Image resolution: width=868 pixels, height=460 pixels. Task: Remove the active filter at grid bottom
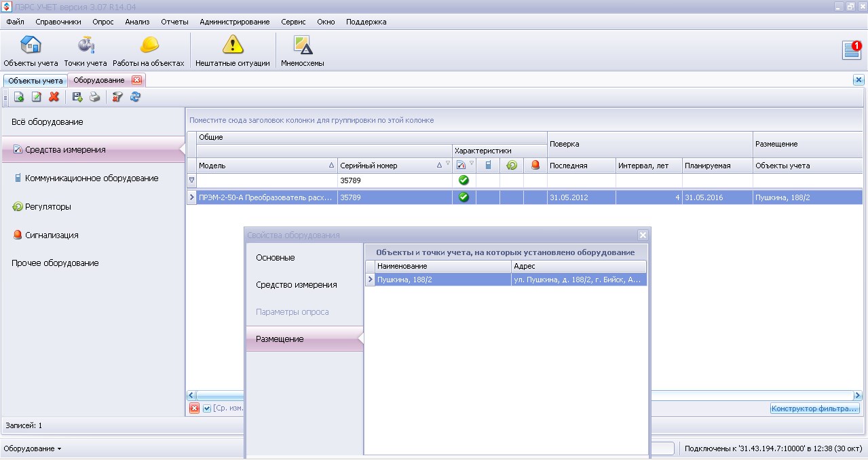tap(194, 408)
